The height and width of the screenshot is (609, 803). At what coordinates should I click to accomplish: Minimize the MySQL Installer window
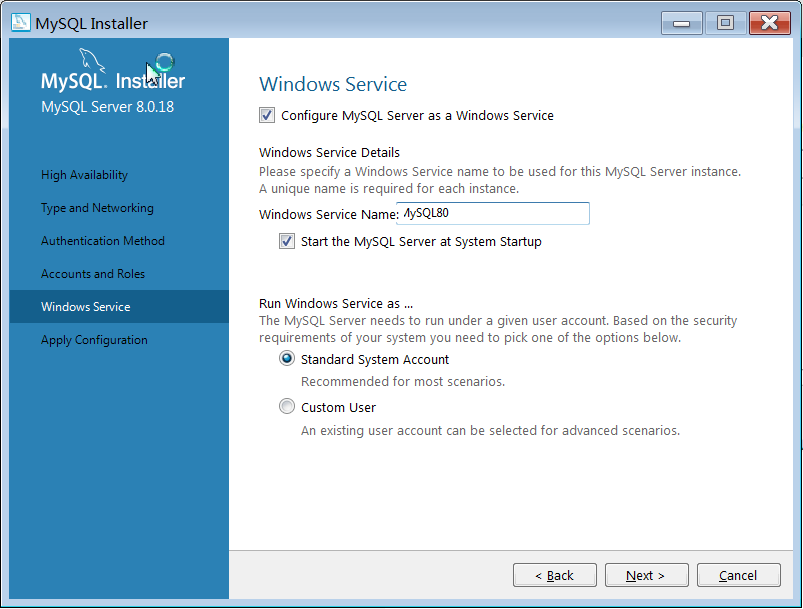681,23
